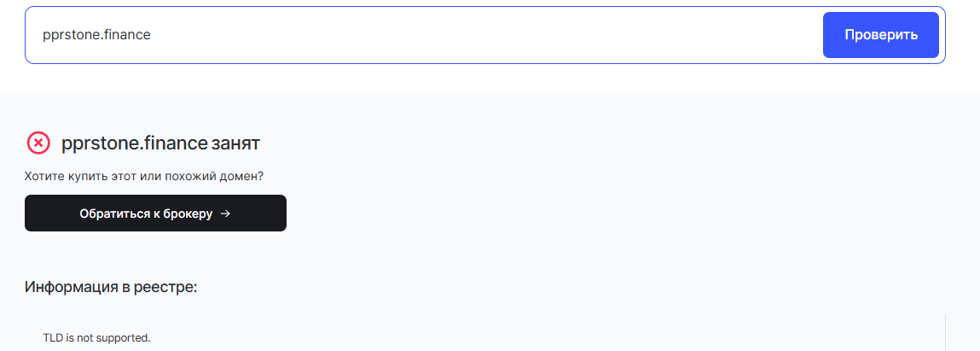Click the word TLD in registry output
The height and width of the screenshot is (351, 980).
[x=52, y=337]
